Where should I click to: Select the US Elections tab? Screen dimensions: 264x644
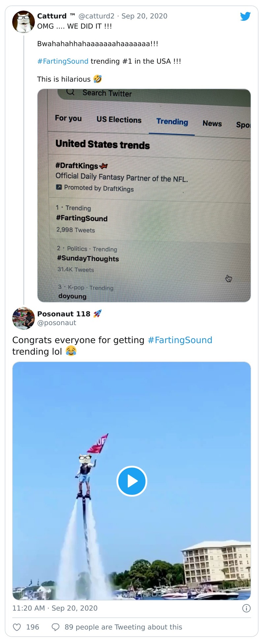click(119, 119)
